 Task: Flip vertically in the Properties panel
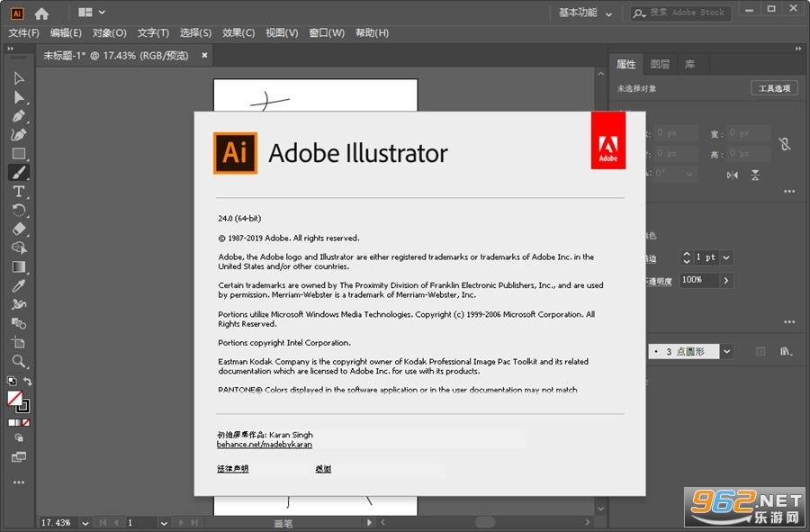pyautogui.click(x=755, y=176)
